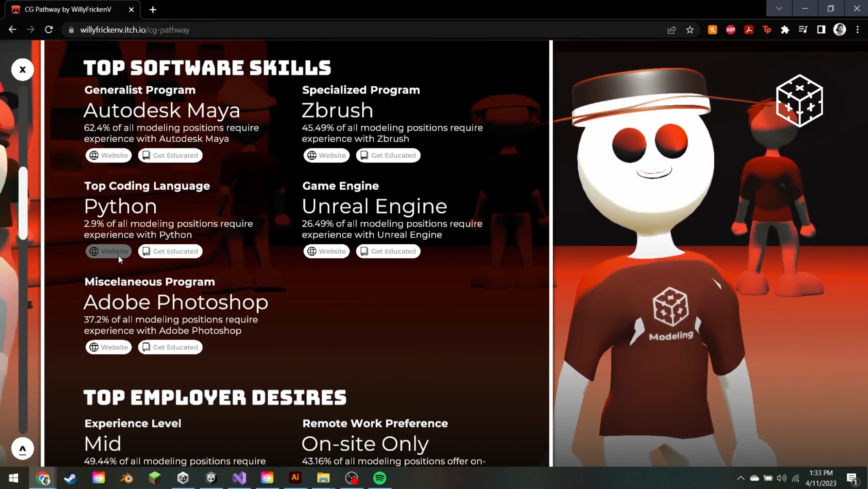Viewport: 868px width, 489px height.
Task: Toggle the browser side panel
Action: pos(821,30)
